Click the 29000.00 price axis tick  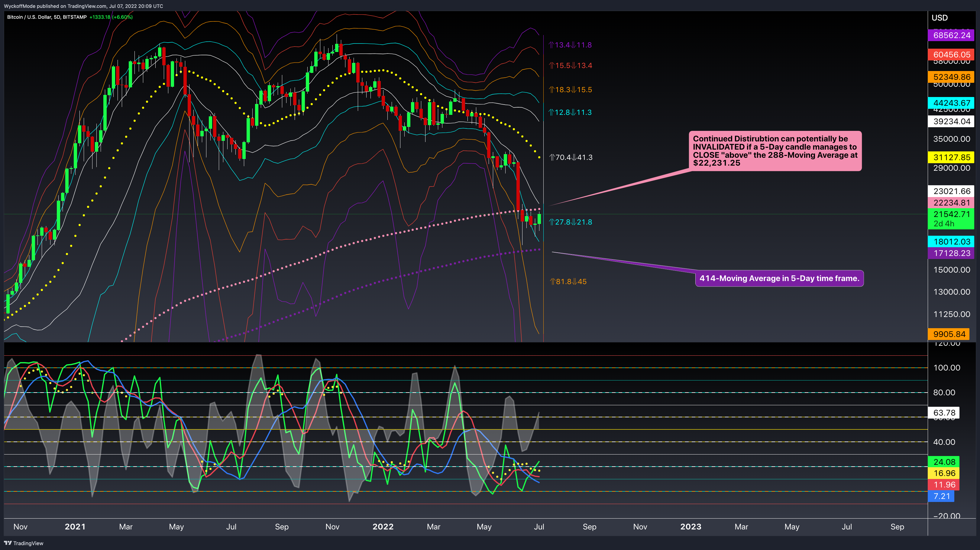[952, 168]
